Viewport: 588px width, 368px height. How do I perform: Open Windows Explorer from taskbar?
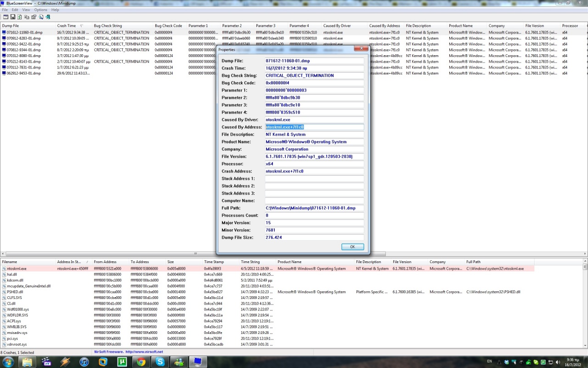(x=28, y=362)
